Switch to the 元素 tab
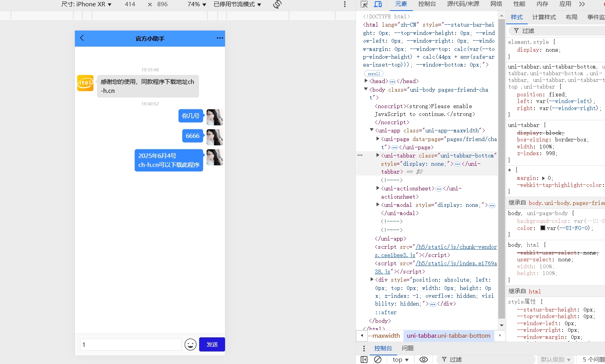This screenshot has width=605, height=364. coord(401,4)
